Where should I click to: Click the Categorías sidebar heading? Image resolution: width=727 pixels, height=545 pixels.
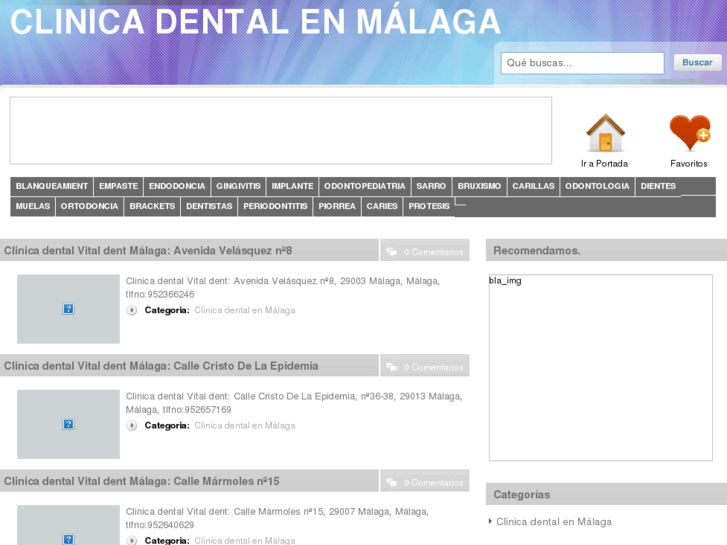point(522,495)
